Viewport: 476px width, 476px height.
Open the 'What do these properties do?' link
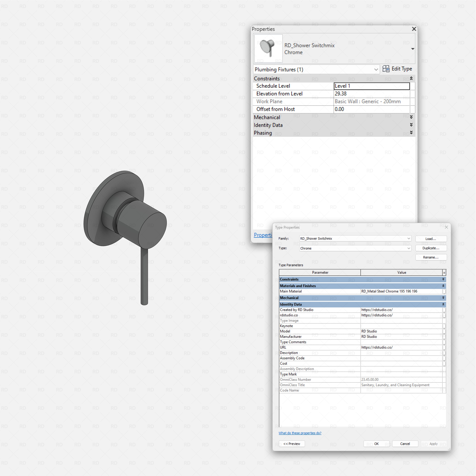300,433
